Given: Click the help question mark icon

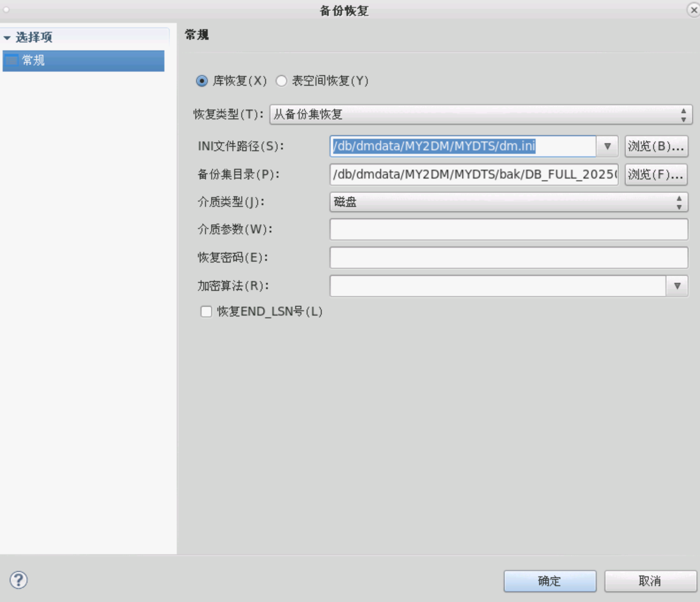Looking at the screenshot, I should (x=19, y=580).
